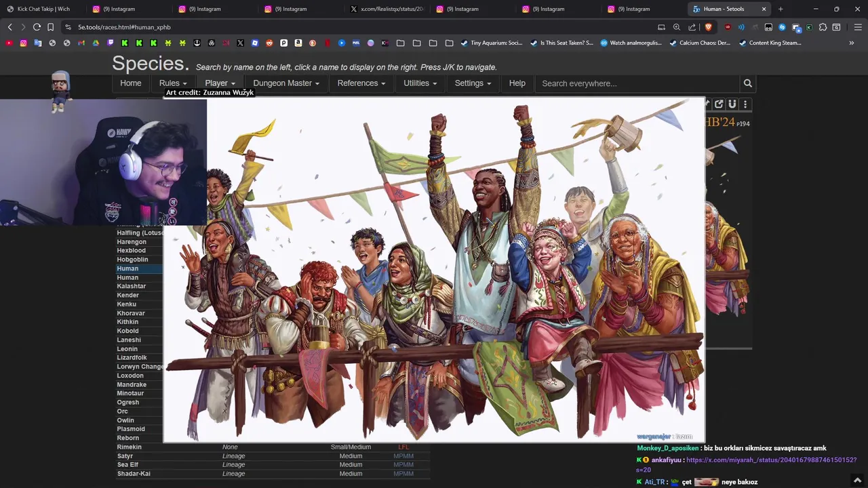Click the Home navigation item

click(131, 83)
